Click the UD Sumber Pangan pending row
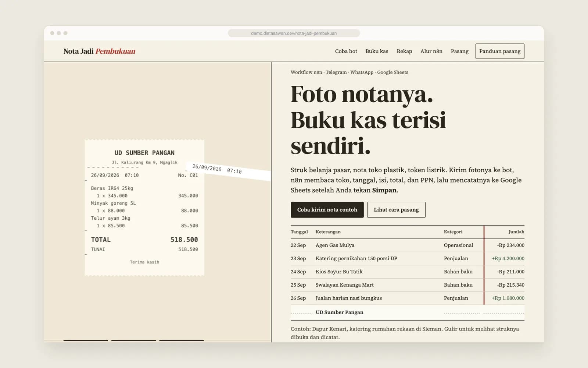Screen dimensions: 588x368 point(408,312)
